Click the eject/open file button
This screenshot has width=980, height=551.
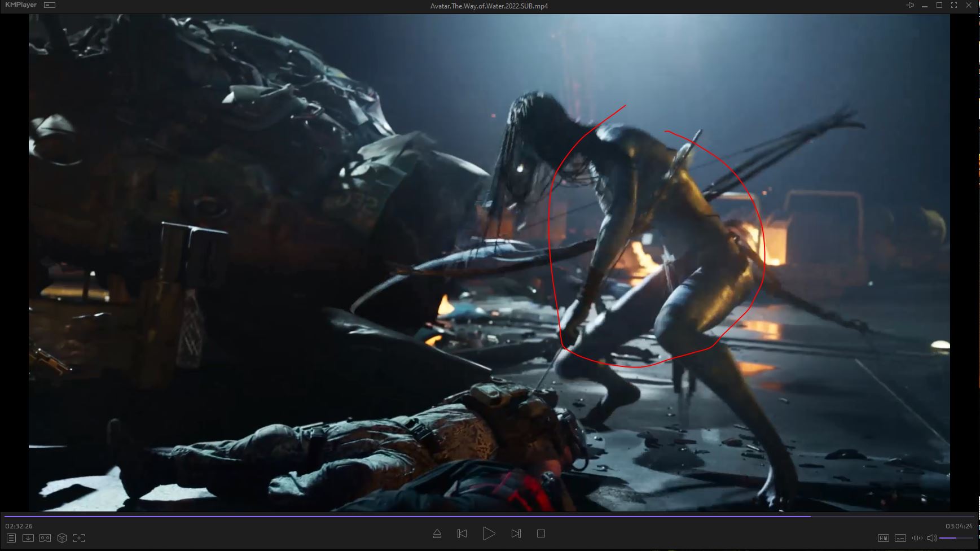[x=437, y=533]
